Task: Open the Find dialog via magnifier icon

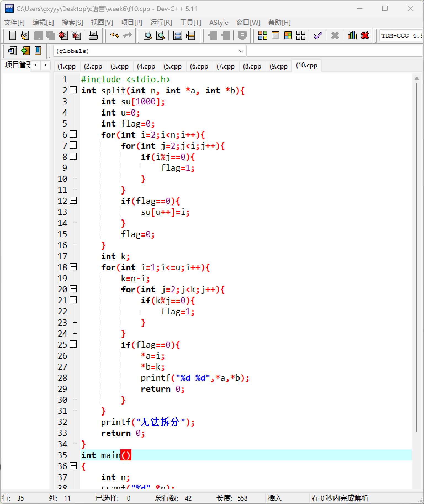Action: click(x=148, y=35)
